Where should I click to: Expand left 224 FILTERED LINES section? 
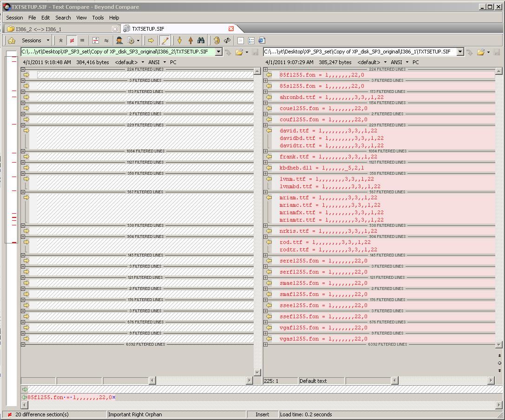[23, 69]
